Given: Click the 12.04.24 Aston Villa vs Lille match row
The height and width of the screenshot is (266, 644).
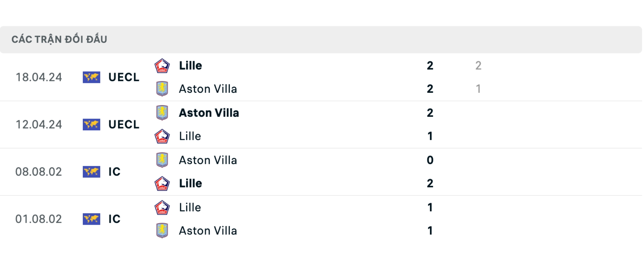Looking at the screenshot, I should pos(302,124).
